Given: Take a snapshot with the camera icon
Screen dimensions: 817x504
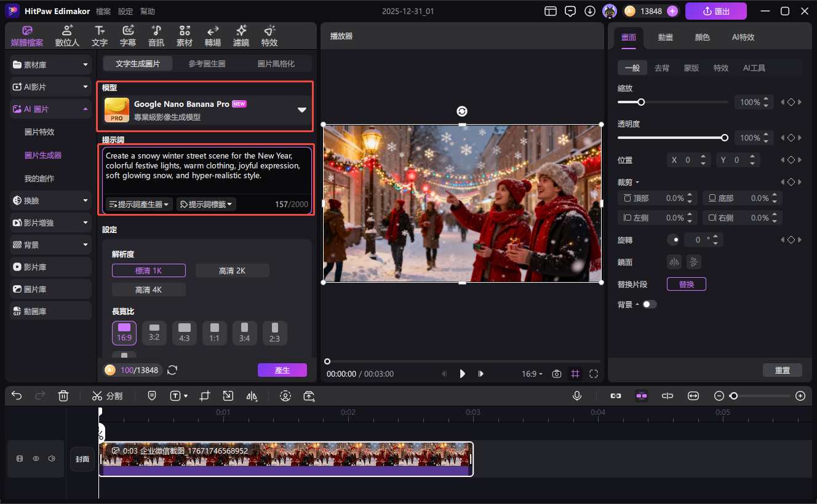Looking at the screenshot, I should 556,374.
